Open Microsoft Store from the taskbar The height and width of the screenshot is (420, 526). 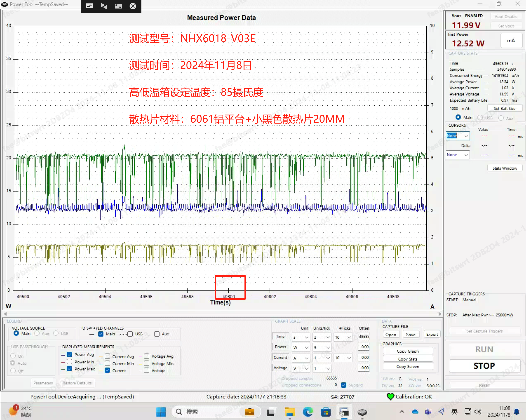tap(326, 412)
